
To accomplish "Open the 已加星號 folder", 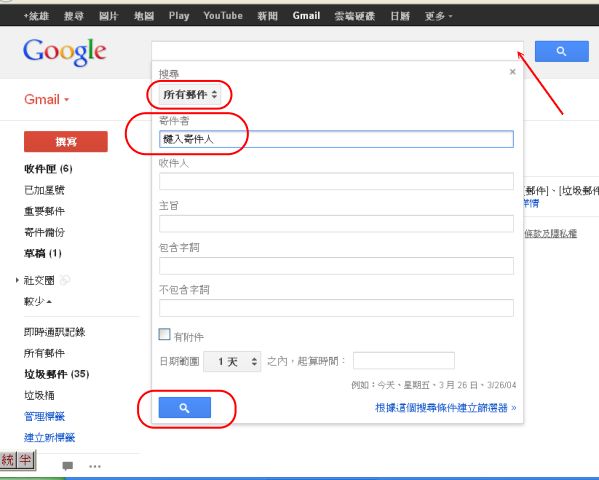I will (44, 190).
